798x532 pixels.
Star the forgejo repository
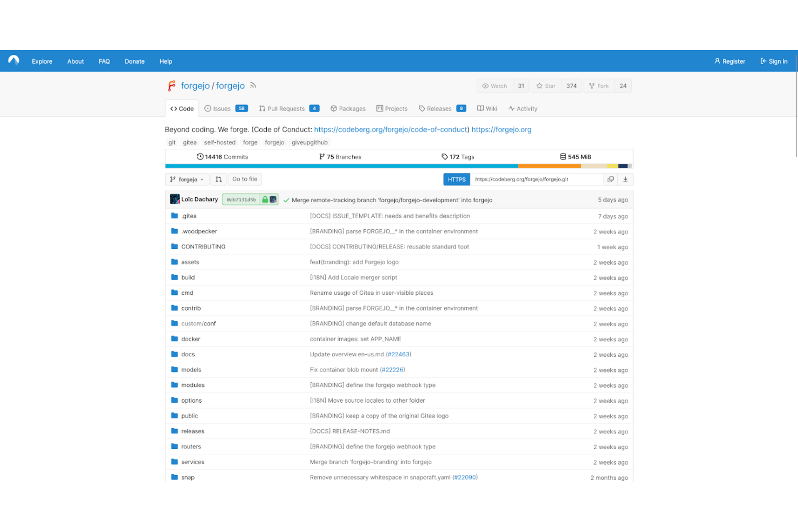[546, 85]
